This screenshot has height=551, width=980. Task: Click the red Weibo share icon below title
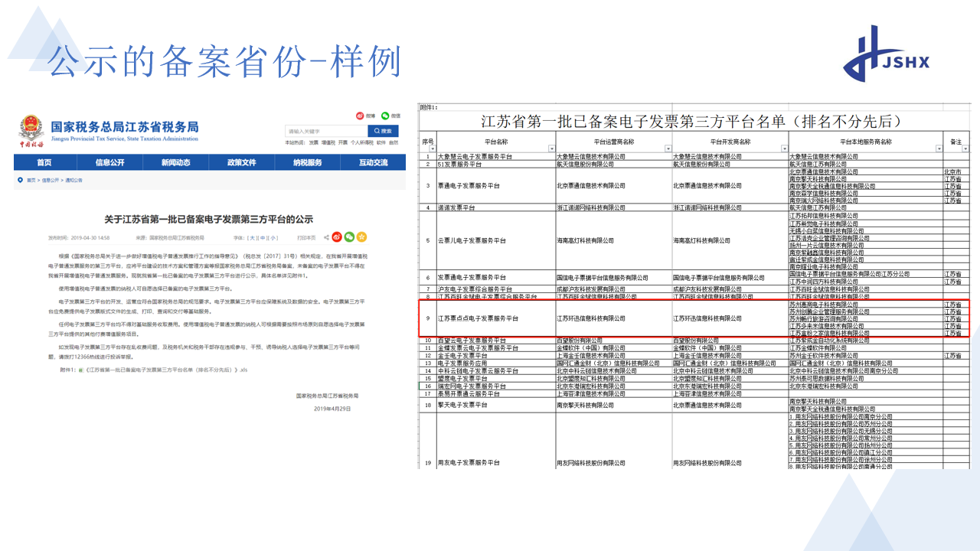point(337,237)
